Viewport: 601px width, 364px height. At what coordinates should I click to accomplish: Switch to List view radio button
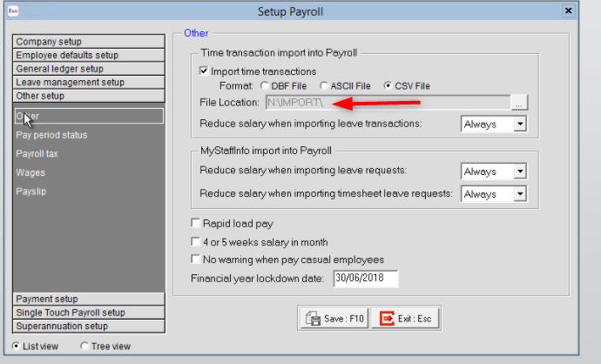click(x=16, y=346)
